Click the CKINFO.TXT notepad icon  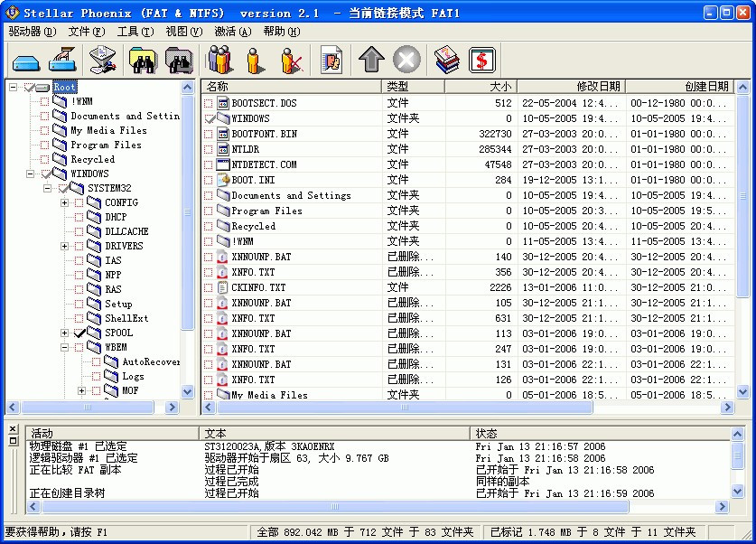coord(223,287)
